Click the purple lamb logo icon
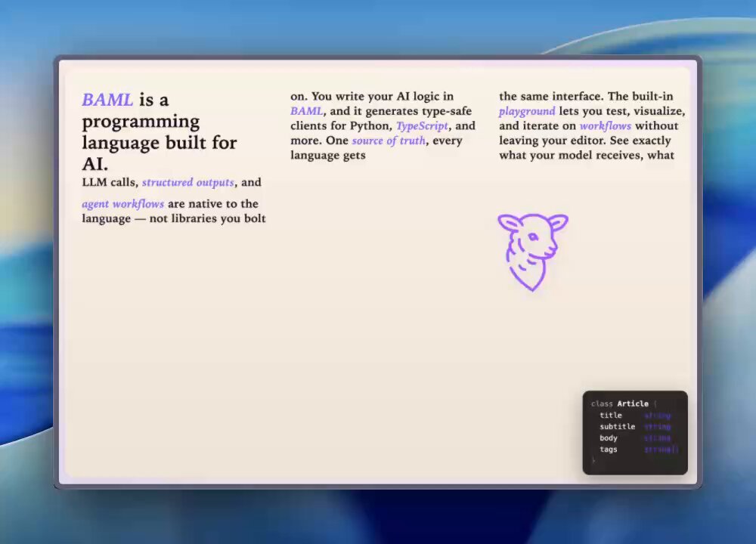Screen dimensions: 756x544 click(x=533, y=252)
